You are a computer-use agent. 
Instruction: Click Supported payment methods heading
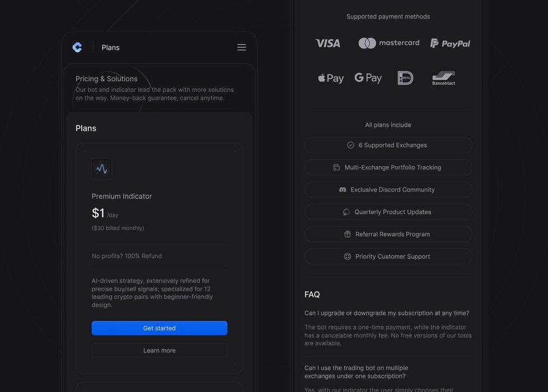click(388, 16)
